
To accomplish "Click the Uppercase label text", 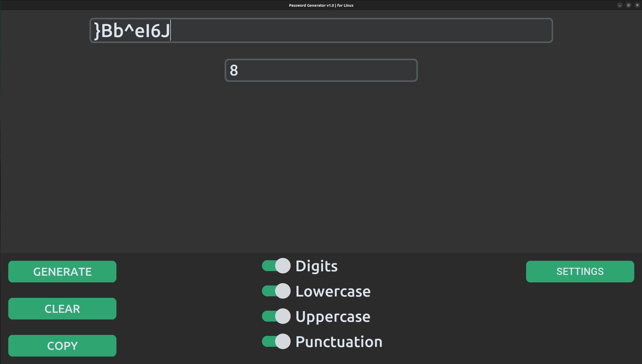I will click(x=333, y=316).
